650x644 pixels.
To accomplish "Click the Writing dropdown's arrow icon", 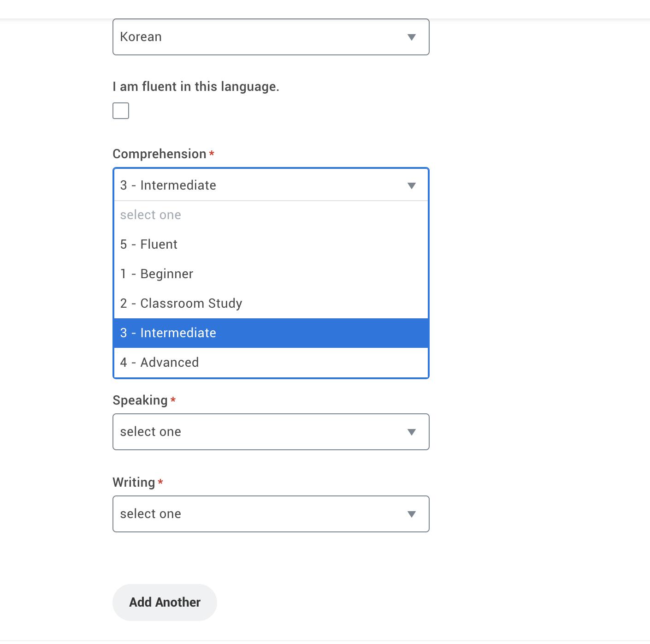I will (x=412, y=514).
